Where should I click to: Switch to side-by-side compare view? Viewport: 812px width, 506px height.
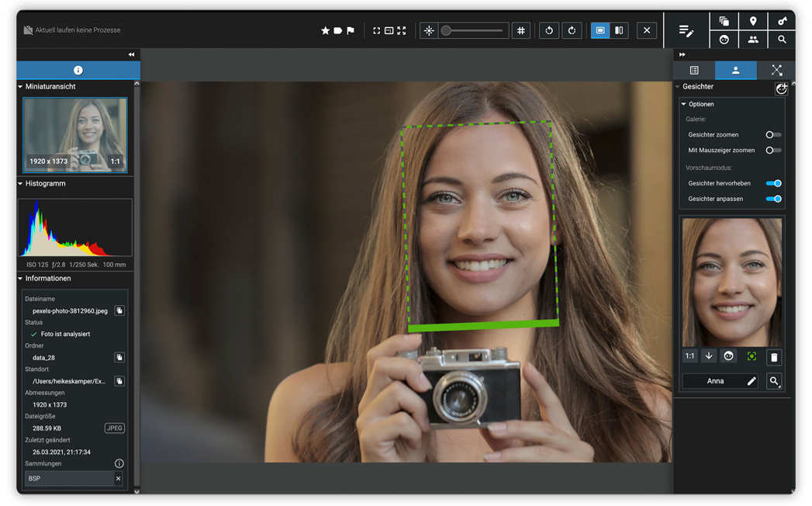click(619, 30)
